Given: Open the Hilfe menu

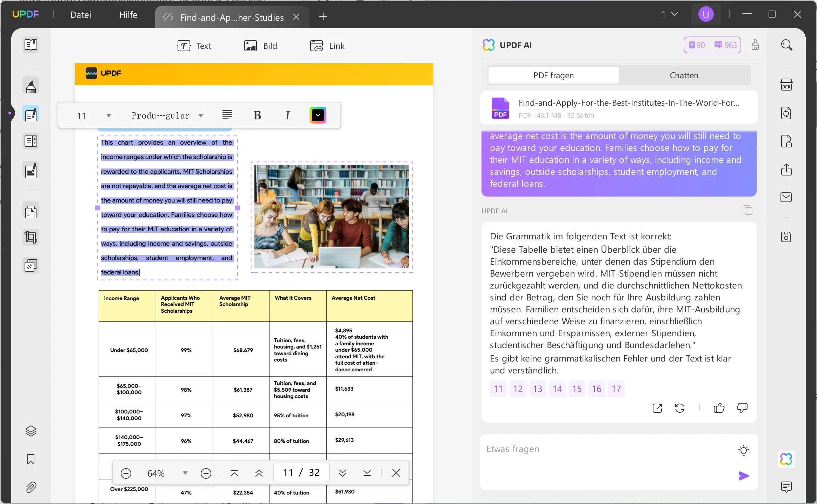Looking at the screenshot, I should (128, 15).
